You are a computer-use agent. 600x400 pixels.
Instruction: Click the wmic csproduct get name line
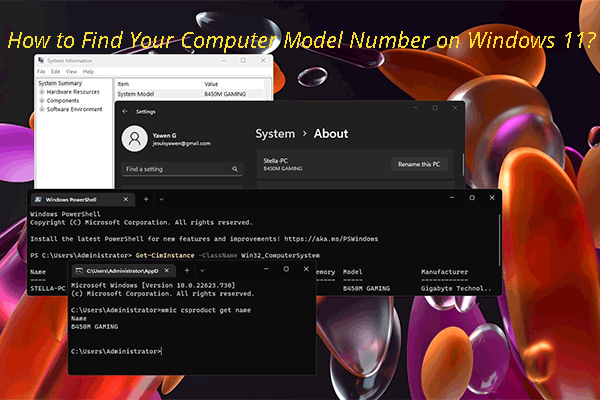(206, 310)
